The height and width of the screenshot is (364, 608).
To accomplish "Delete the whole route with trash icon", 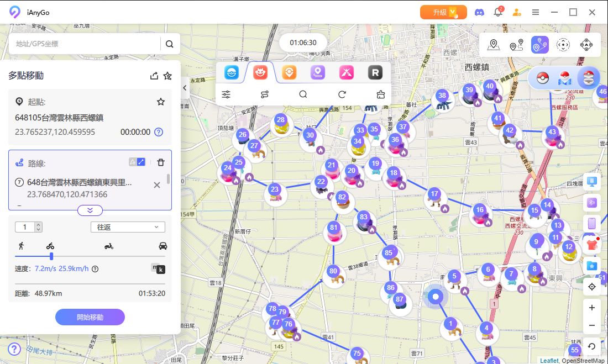I will [x=160, y=162].
